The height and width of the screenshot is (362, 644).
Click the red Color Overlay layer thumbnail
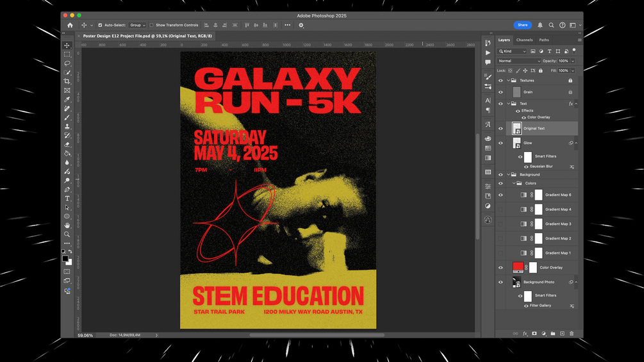click(518, 268)
